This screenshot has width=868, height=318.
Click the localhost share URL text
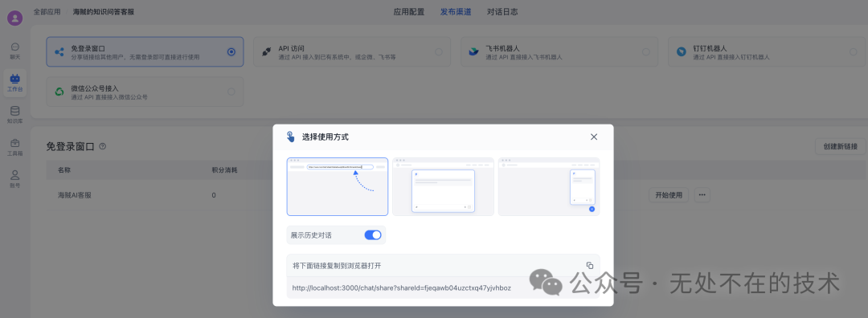coord(401,288)
